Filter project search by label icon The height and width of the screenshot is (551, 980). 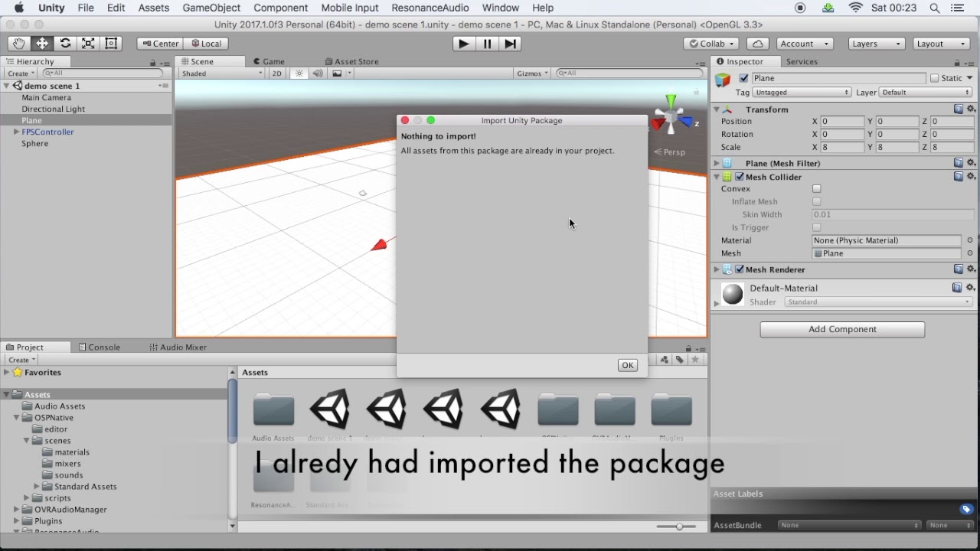(679, 360)
